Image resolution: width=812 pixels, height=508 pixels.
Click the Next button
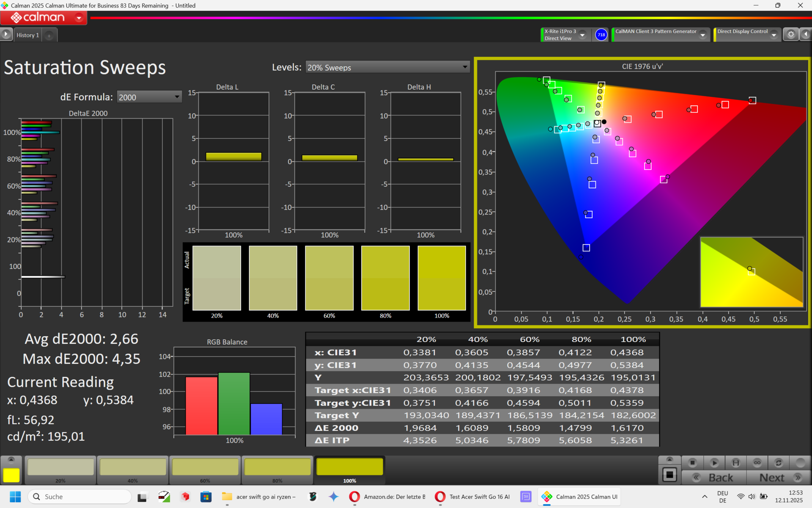coord(779,478)
